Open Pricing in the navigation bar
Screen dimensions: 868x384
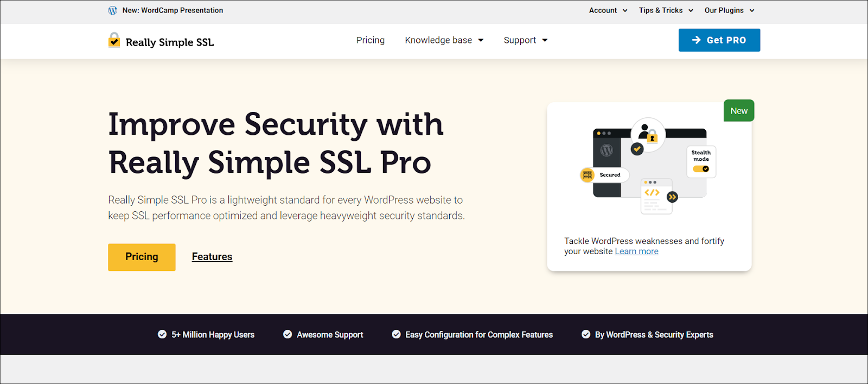coord(371,40)
